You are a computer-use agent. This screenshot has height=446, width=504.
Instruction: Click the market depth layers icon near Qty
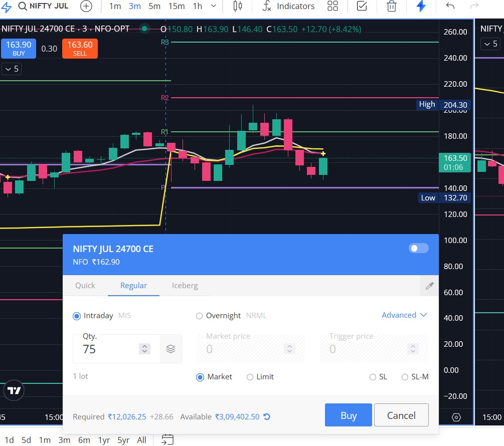point(171,349)
